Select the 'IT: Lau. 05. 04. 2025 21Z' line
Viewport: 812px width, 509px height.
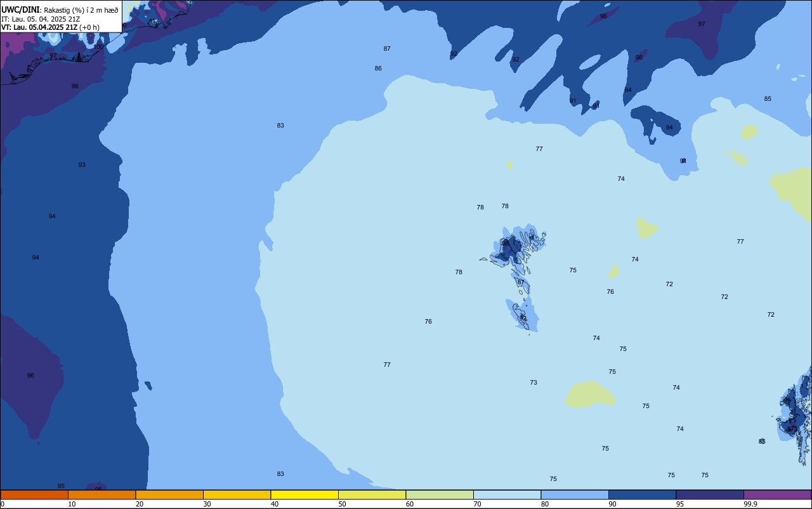pos(41,18)
